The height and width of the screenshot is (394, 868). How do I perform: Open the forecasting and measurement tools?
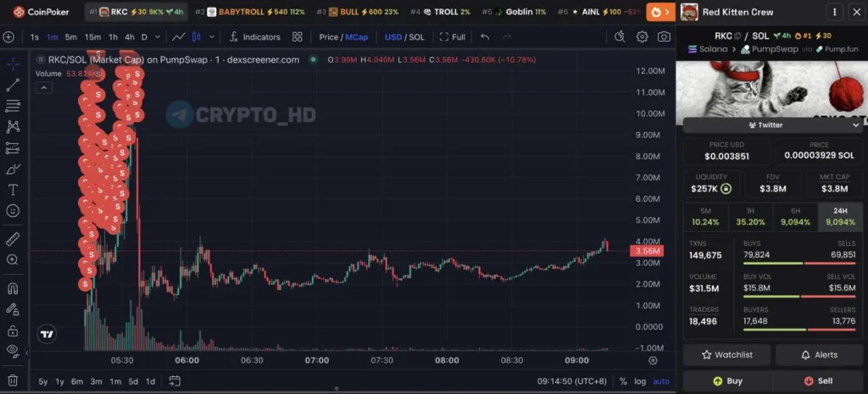(x=14, y=147)
